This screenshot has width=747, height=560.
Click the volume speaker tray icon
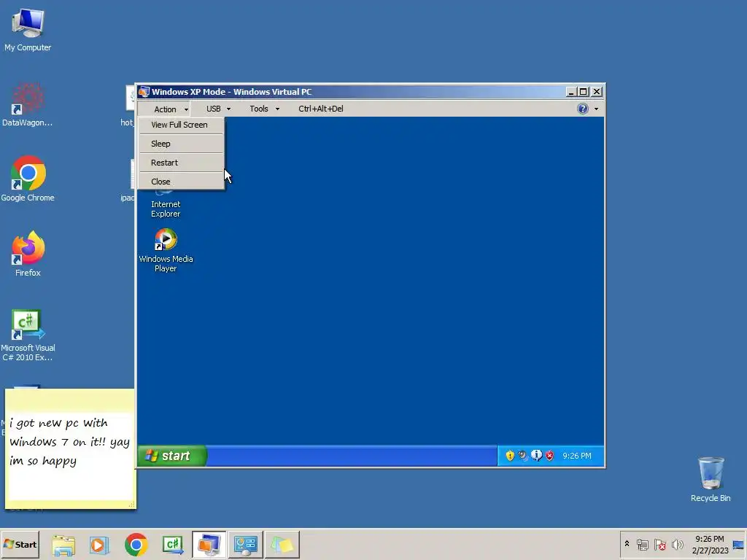tap(677, 544)
